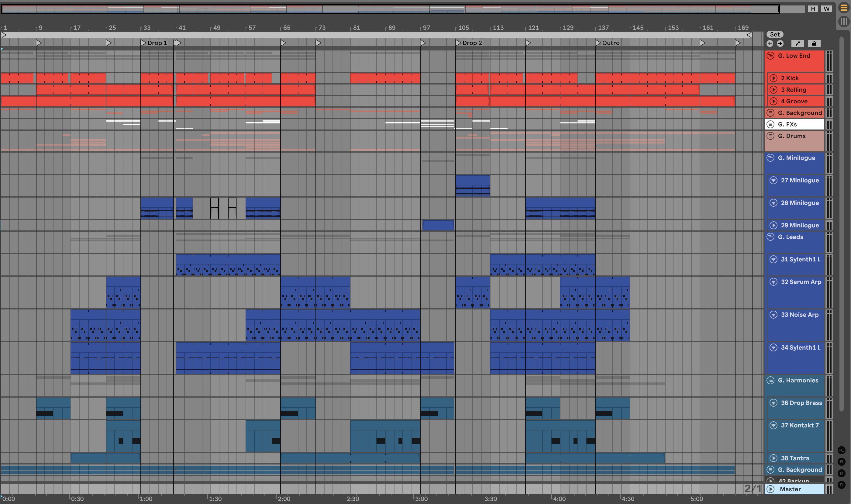Click the W optimize width button
This screenshot has width=851, height=504.
[827, 9]
